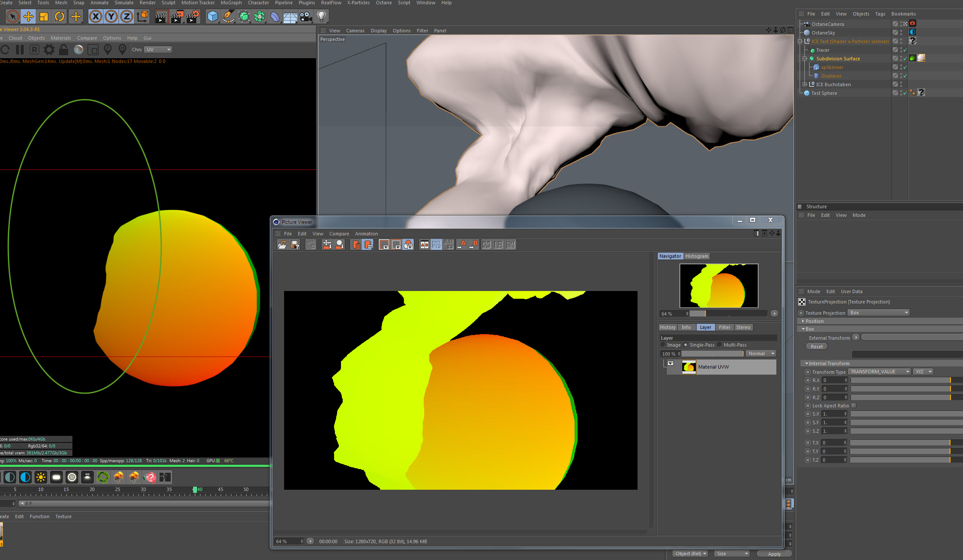963x560 pixels.
Task: Enable Lock Aspect Ratio checkbox
Action: click(854, 406)
